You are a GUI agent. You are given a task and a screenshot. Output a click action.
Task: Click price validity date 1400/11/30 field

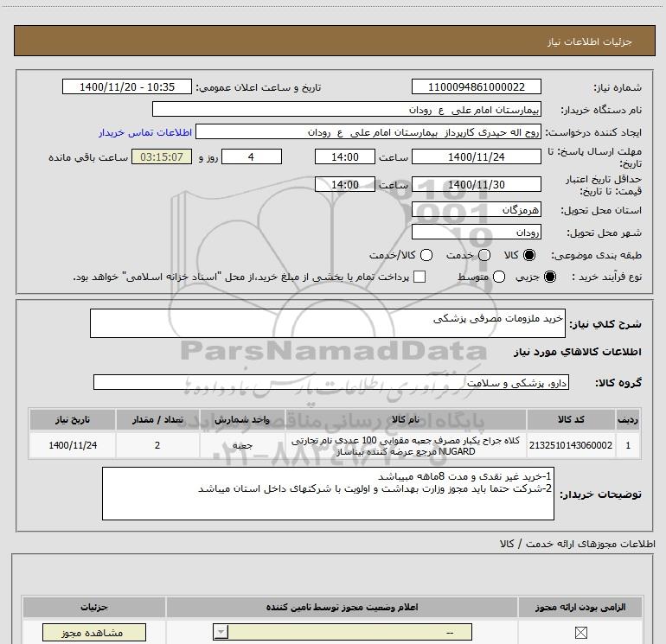click(x=476, y=184)
